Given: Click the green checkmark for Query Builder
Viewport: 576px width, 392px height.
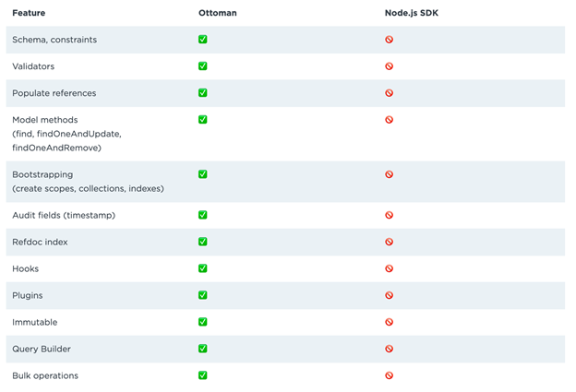Looking at the screenshot, I should tap(203, 349).
